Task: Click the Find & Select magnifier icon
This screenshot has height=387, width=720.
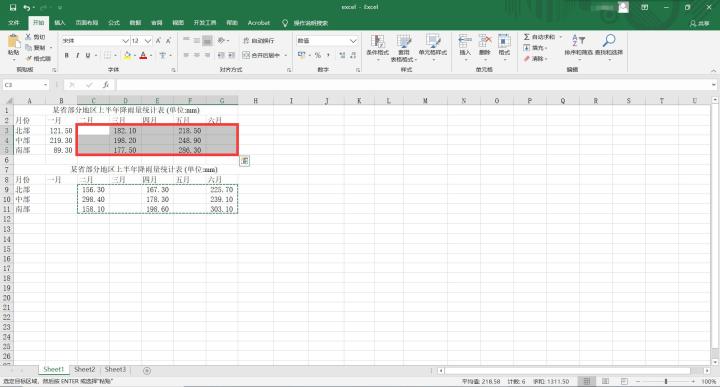Action: click(609, 40)
